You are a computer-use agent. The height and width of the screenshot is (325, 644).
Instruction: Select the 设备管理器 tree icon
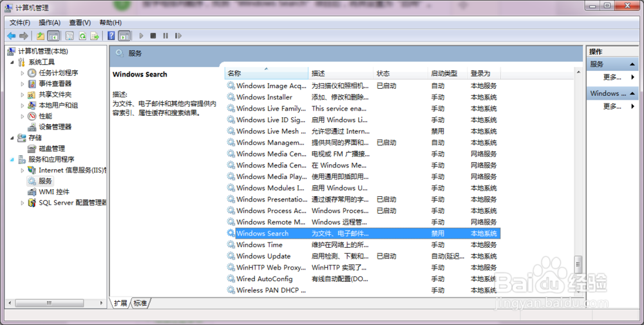(x=32, y=127)
